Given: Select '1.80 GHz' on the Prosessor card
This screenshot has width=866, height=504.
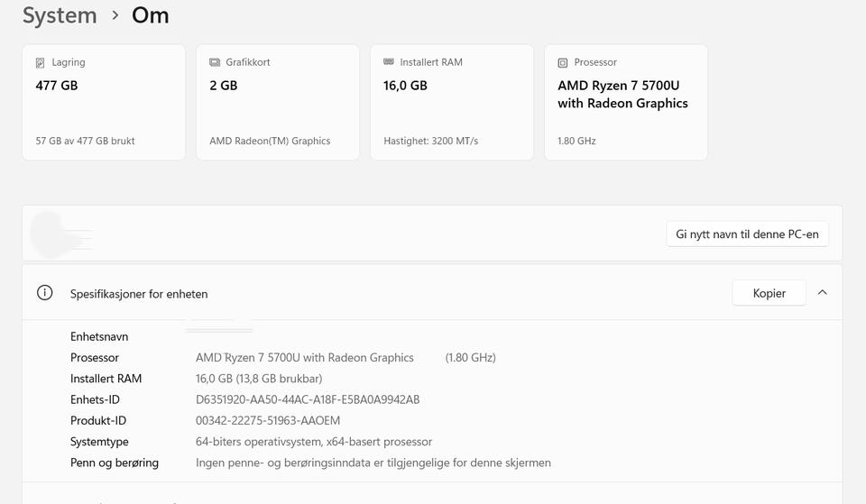Looking at the screenshot, I should pyautogui.click(x=576, y=141).
